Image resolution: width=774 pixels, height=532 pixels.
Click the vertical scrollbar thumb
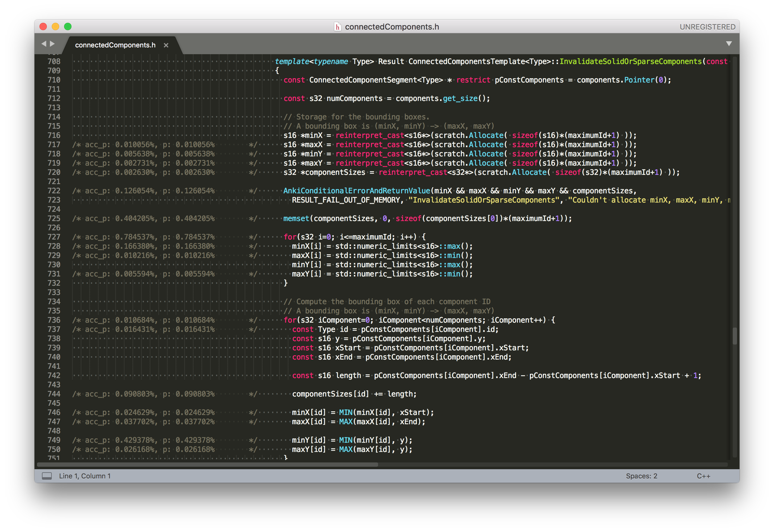pos(734,336)
